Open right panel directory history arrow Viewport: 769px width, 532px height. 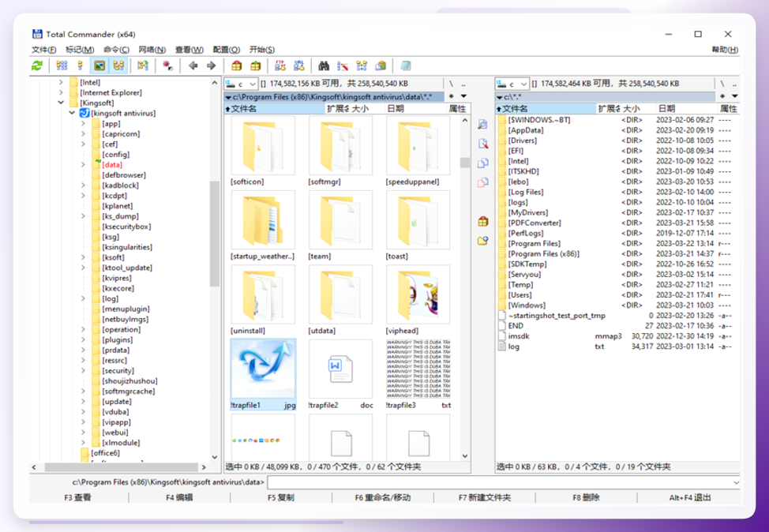pyautogui.click(x=735, y=96)
